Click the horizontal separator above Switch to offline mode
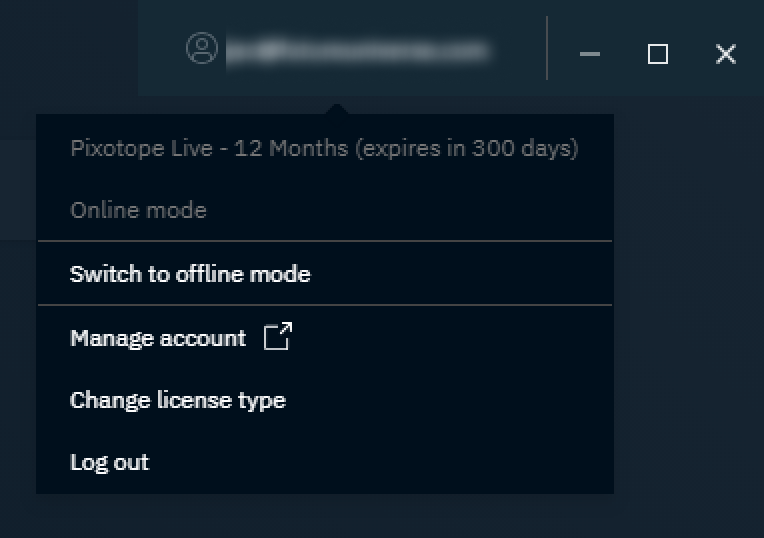The image size is (764, 538). (x=324, y=241)
